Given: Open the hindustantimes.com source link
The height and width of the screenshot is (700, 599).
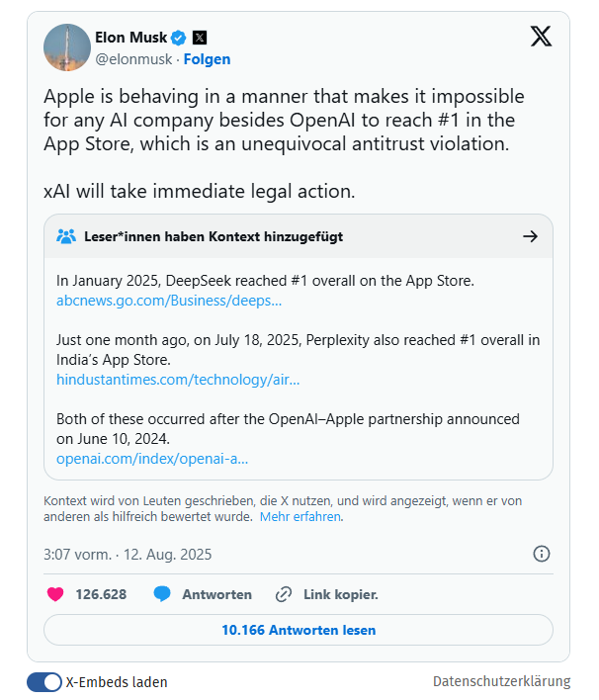Looking at the screenshot, I should [x=178, y=380].
